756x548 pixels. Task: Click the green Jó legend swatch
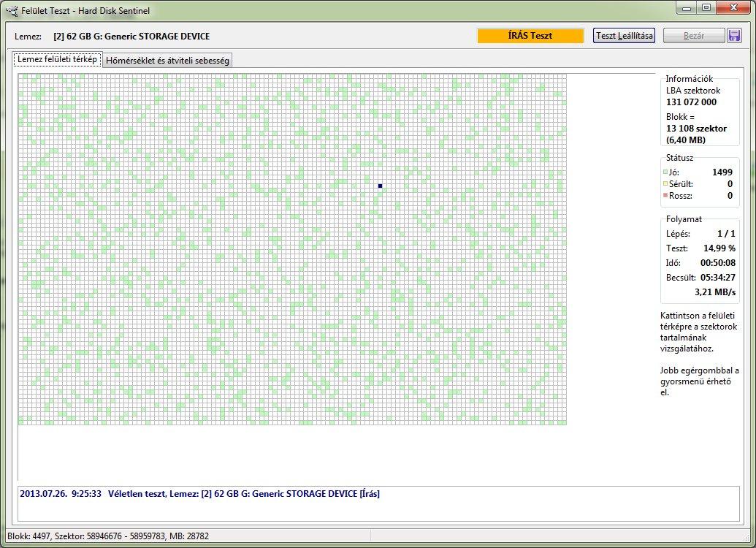[x=665, y=172]
